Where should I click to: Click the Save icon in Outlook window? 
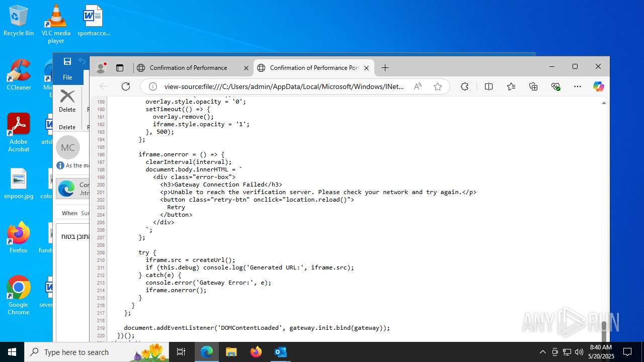(x=67, y=61)
